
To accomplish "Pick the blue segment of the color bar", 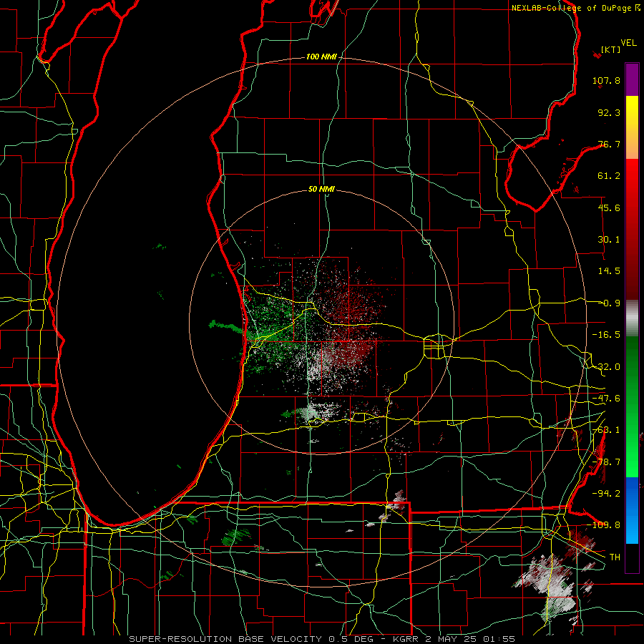I will [632, 510].
